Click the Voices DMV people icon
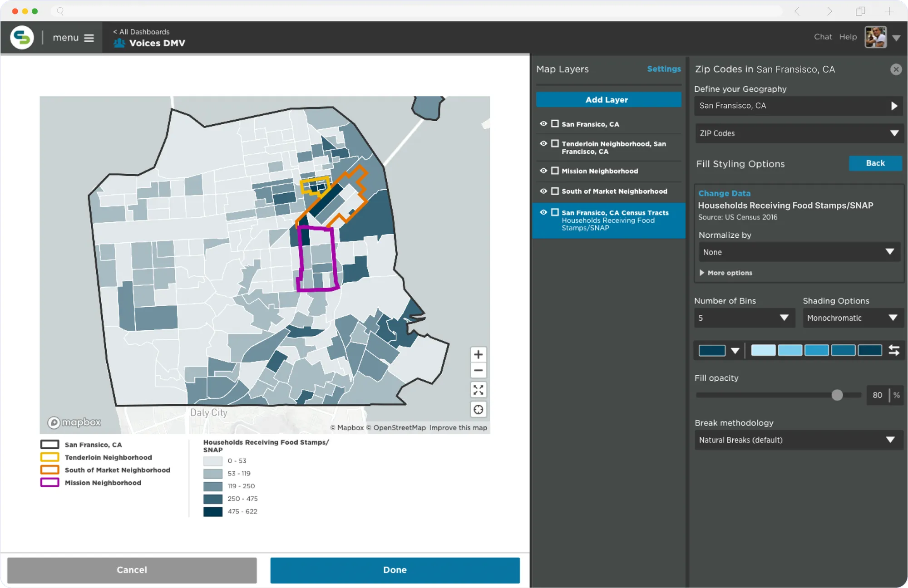This screenshot has width=908, height=588. click(119, 43)
